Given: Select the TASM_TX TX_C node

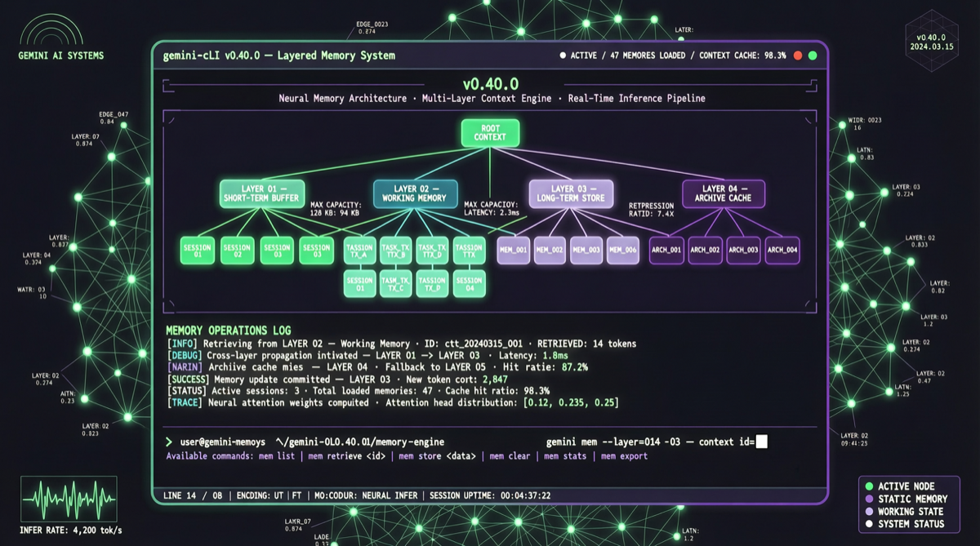Looking at the screenshot, I should click(x=396, y=284).
